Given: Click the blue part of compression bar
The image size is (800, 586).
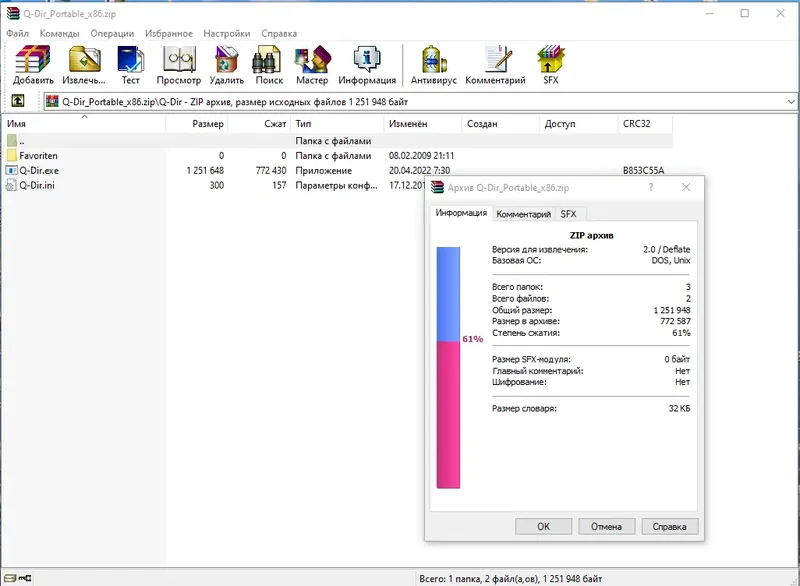Looking at the screenshot, I should (448, 294).
